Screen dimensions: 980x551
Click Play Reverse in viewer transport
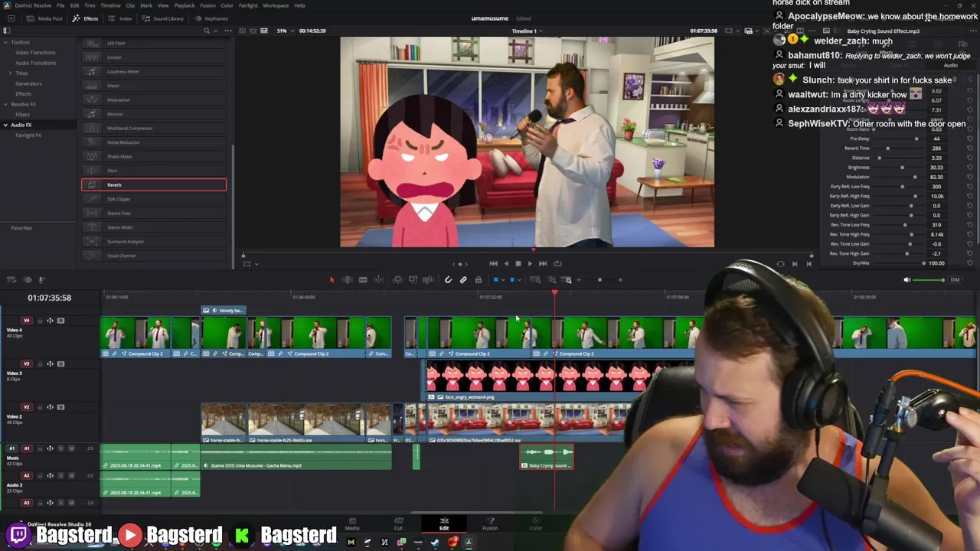click(505, 263)
